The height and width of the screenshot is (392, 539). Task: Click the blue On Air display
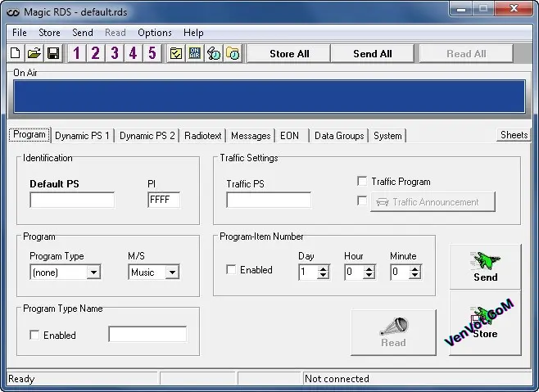[269, 97]
